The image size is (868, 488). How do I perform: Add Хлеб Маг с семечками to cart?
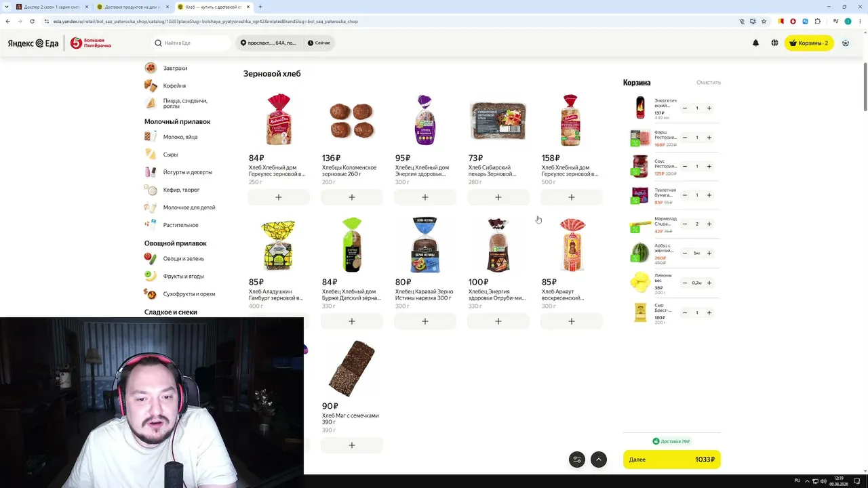[x=352, y=445]
